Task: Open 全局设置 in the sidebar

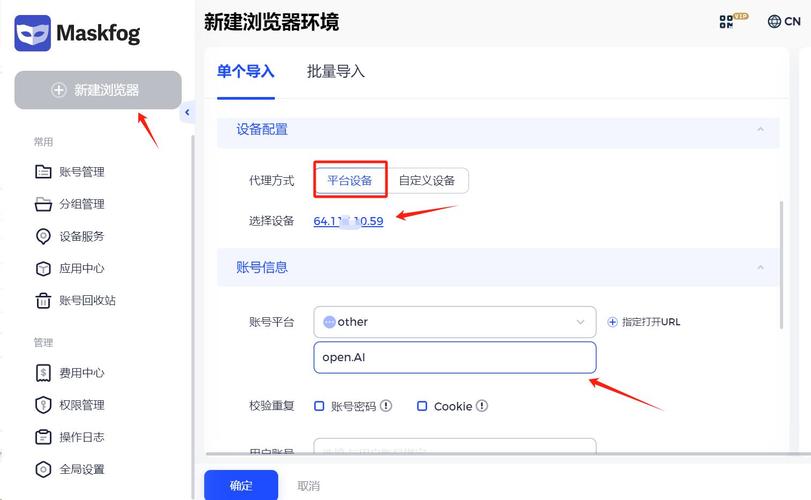Action: pos(82,469)
